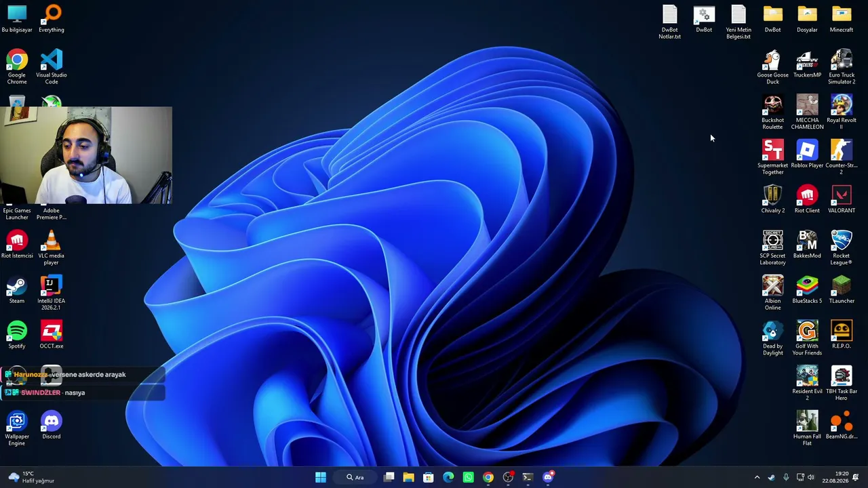Screen dimensions: 868x488
Task: Open Task View from the taskbar
Action: pos(389,477)
